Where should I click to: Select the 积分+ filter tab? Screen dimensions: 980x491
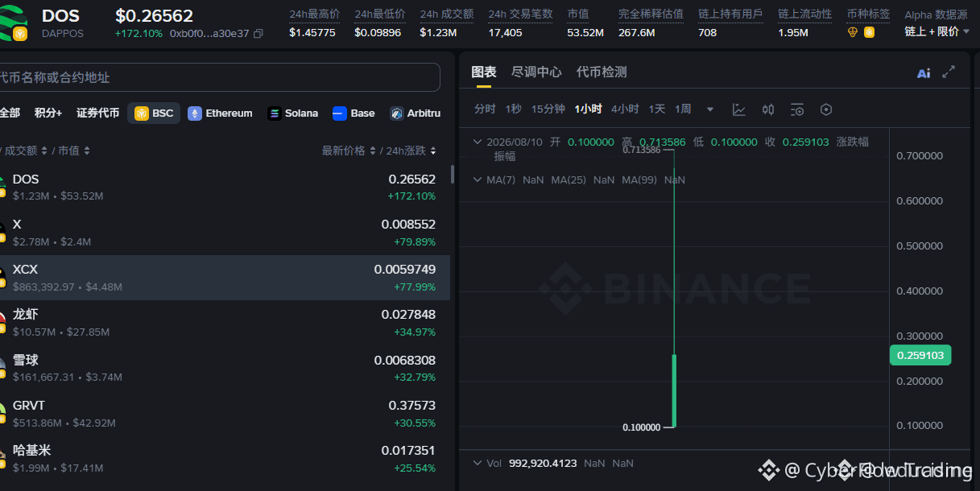48,113
